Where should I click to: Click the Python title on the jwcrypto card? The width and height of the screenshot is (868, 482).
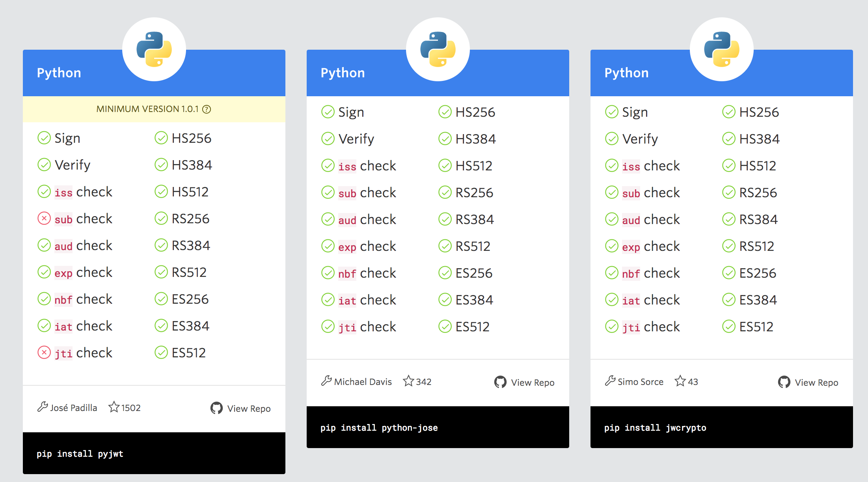pyautogui.click(x=627, y=73)
